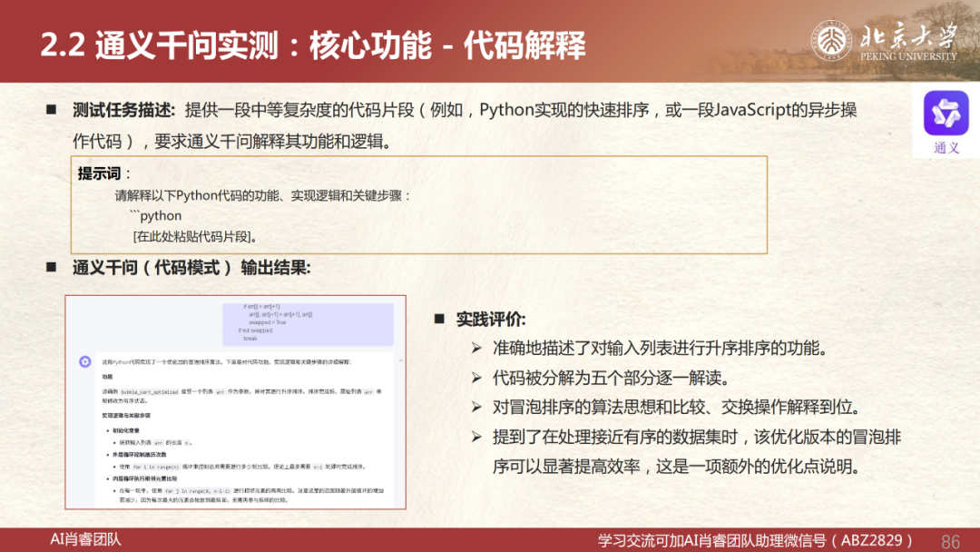Screen dimensions: 980x552
Task: Click the Tongyi avatar beside the chat reply
Action: (85, 361)
